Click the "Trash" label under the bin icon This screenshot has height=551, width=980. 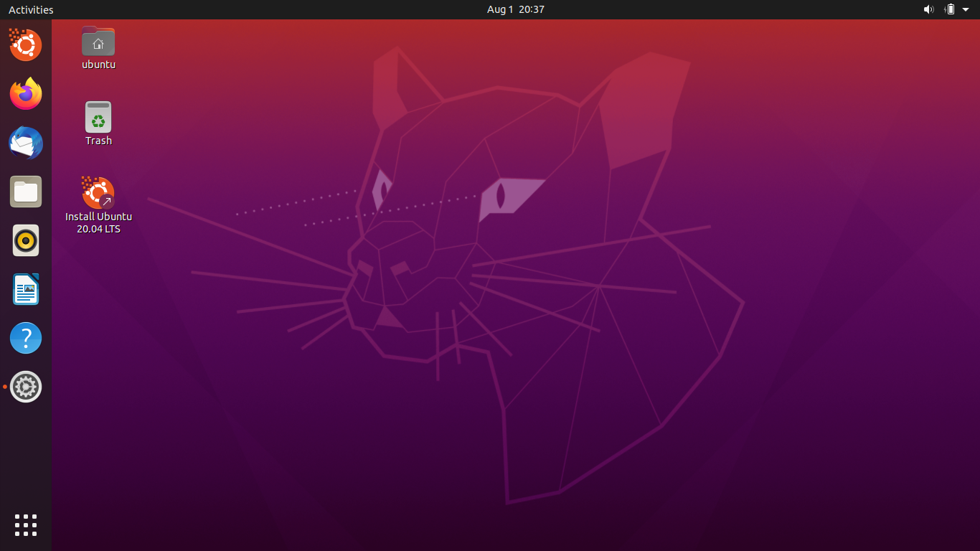click(98, 141)
